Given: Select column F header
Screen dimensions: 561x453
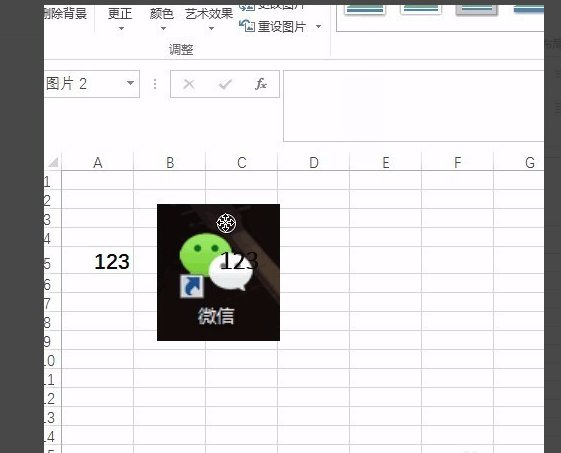Looking at the screenshot, I should point(458,162).
